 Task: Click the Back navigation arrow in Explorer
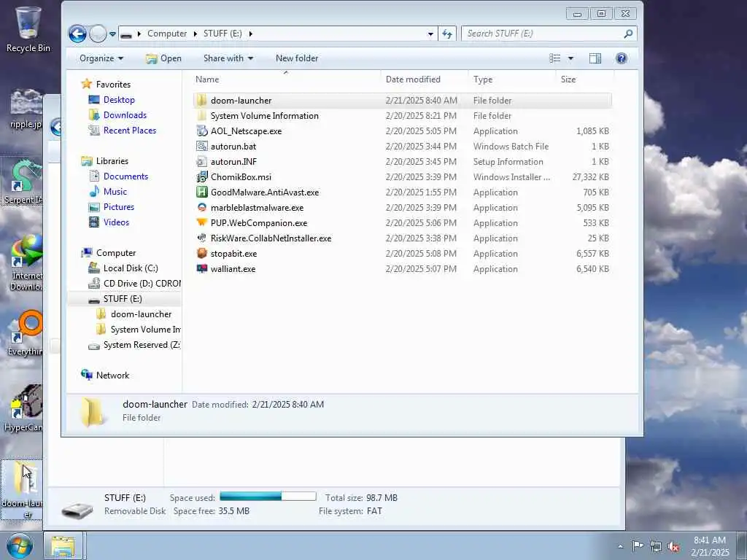pyautogui.click(x=77, y=34)
